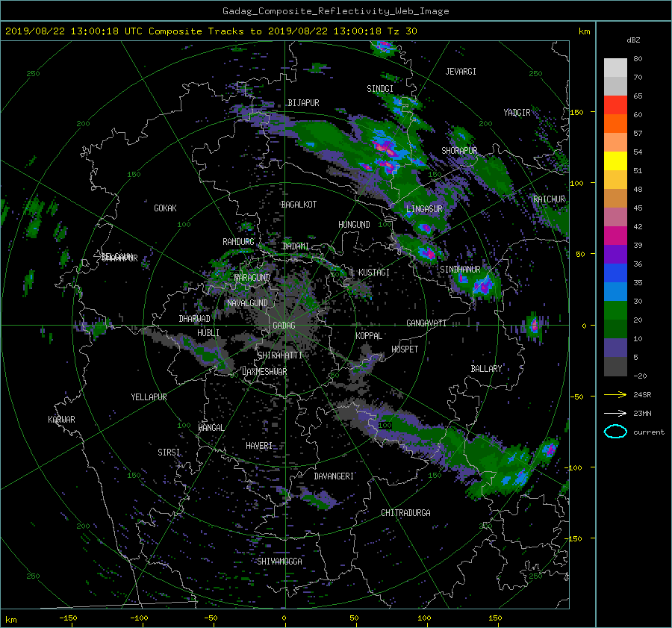Pick the dark gray -20 to 5 dBZ swatch

click(615, 366)
